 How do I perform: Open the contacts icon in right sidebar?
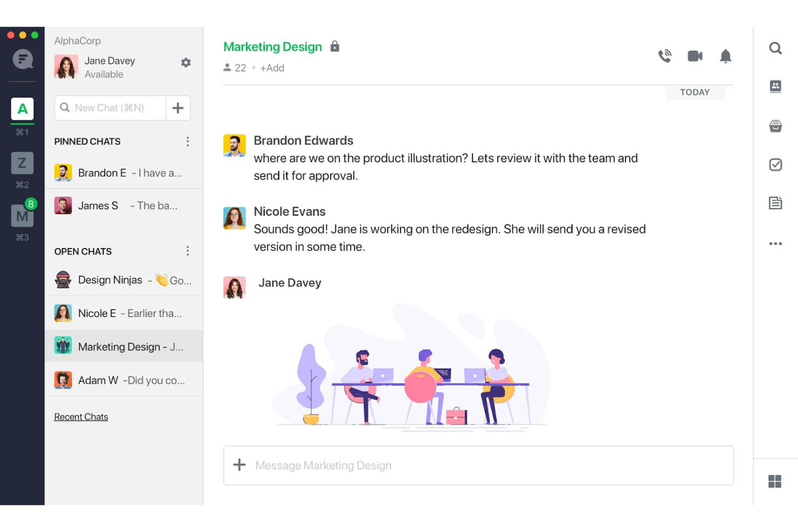[x=775, y=86]
